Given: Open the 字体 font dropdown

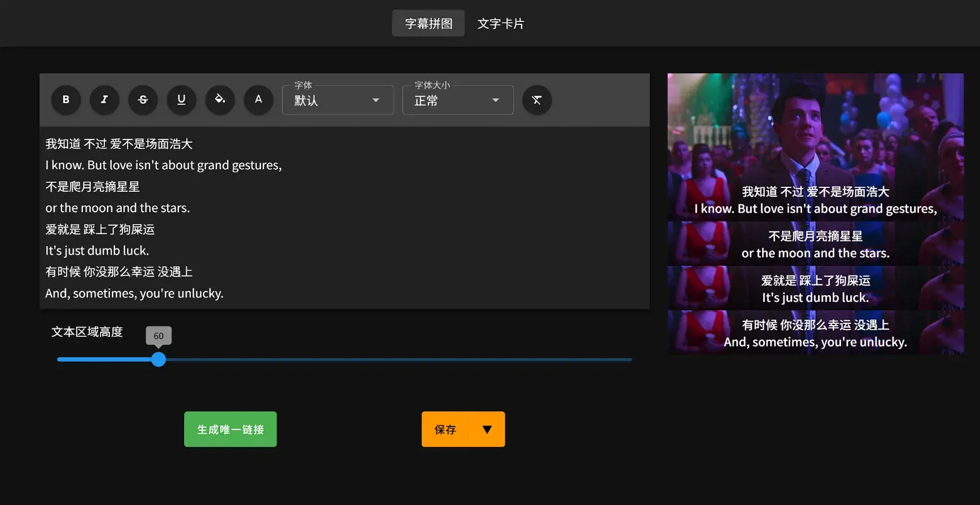Looking at the screenshot, I should pos(338,100).
